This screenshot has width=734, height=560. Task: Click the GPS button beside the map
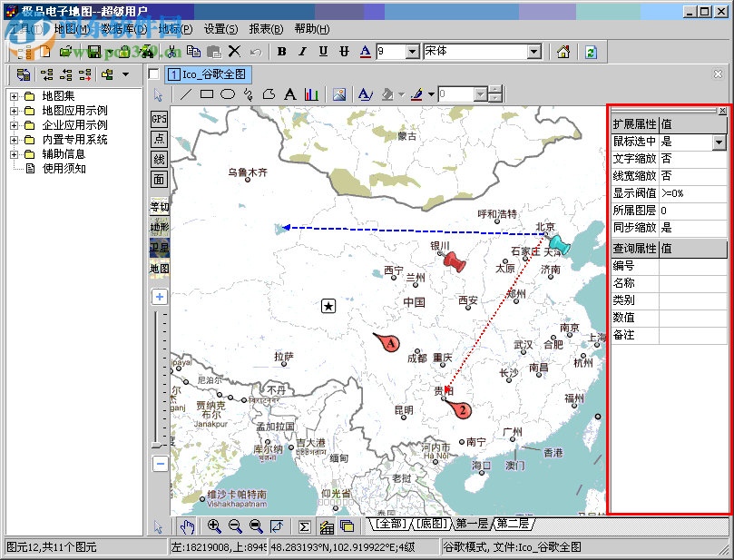pos(159,119)
